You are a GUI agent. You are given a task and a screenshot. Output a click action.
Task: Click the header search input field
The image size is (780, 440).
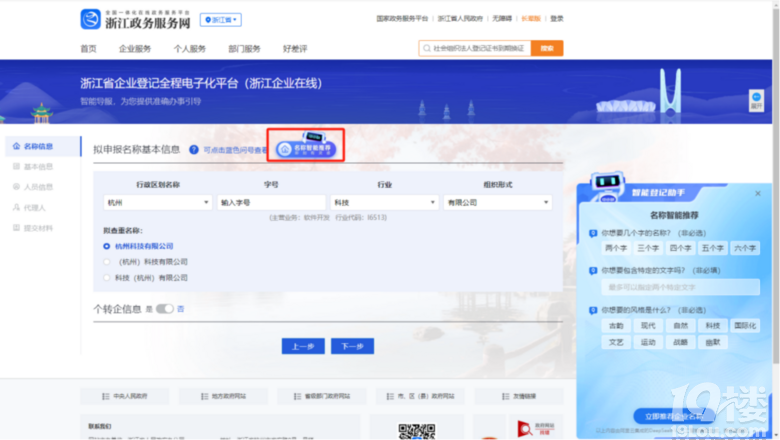click(x=475, y=48)
